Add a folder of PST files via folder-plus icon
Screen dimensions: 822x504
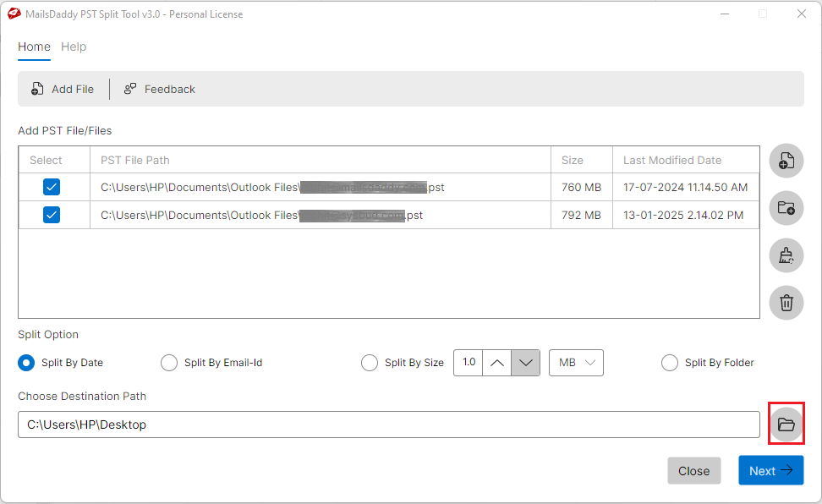click(786, 208)
